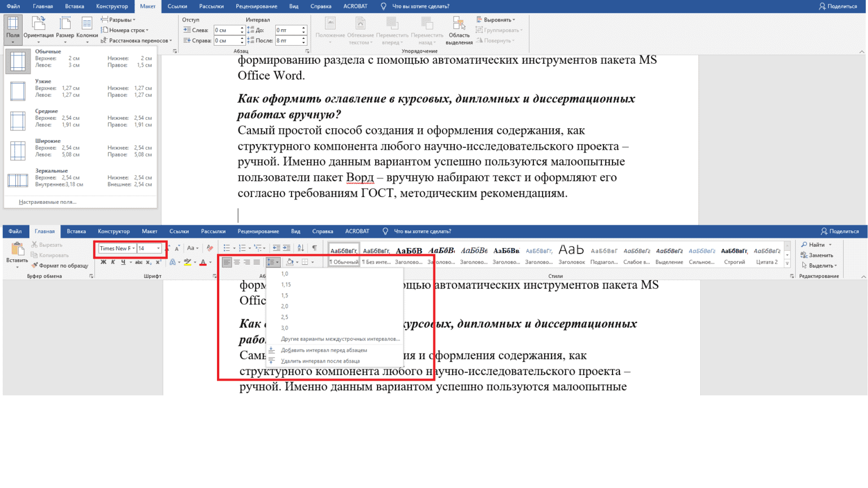Open the Колонки columns button
The height and width of the screenshot is (488, 868).
pos(87,29)
